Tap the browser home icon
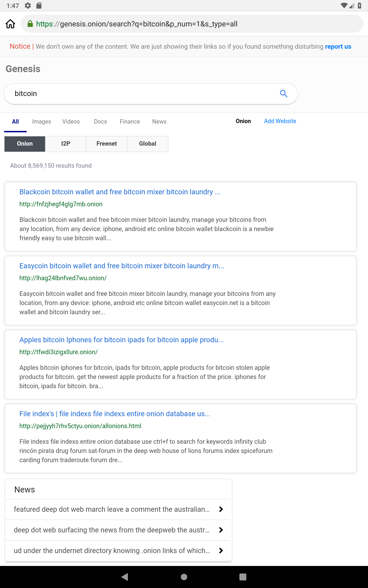The height and width of the screenshot is (588, 368). 10,24
